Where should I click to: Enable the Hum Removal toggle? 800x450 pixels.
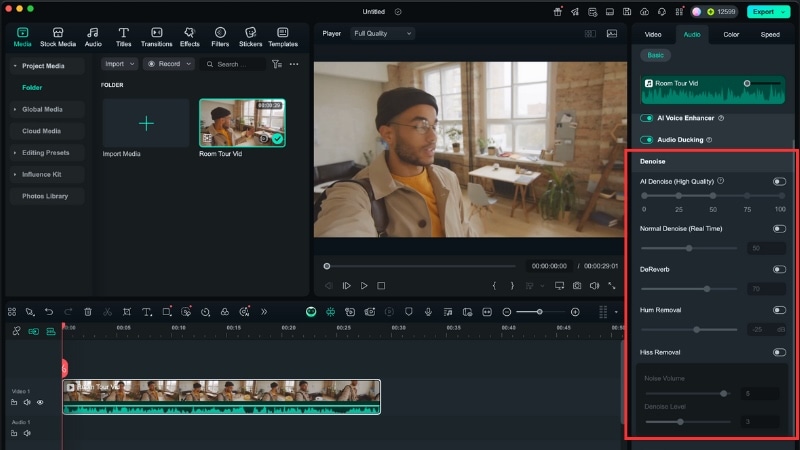pyautogui.click(x=779, y=310)
